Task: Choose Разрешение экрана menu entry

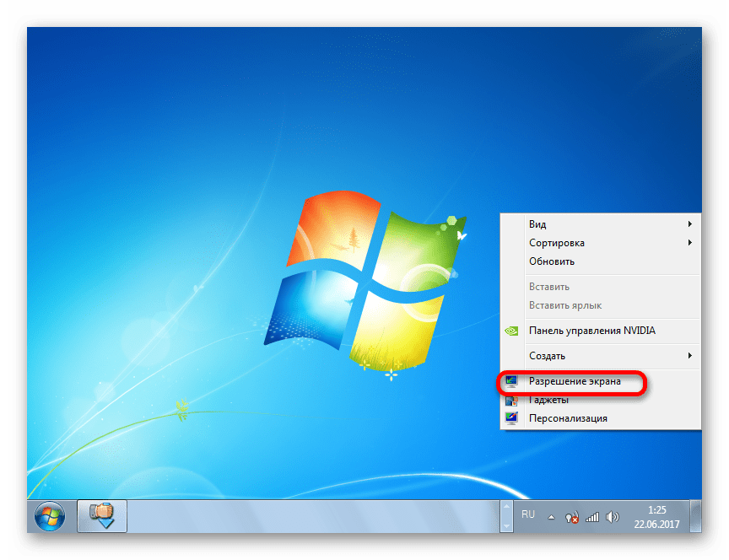Action: click(x=575, y=382)
